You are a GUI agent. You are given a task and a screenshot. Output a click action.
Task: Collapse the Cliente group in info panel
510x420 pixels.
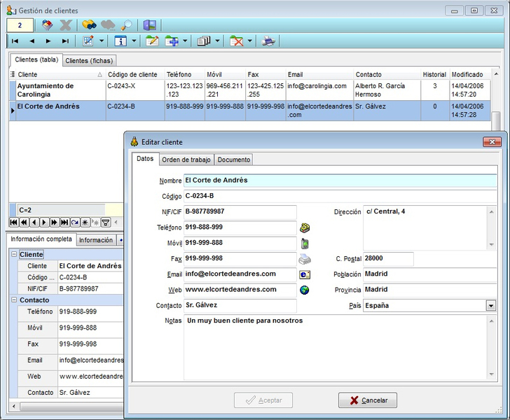pos(14,254)
